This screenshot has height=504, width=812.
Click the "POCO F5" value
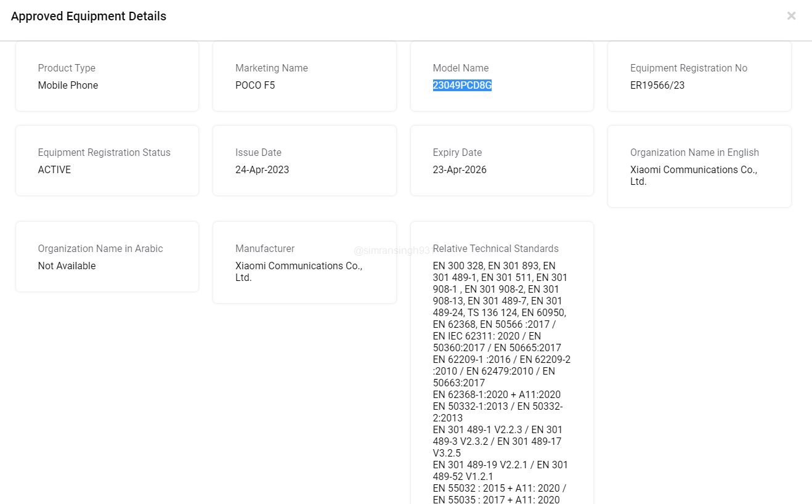coord(255,86)
